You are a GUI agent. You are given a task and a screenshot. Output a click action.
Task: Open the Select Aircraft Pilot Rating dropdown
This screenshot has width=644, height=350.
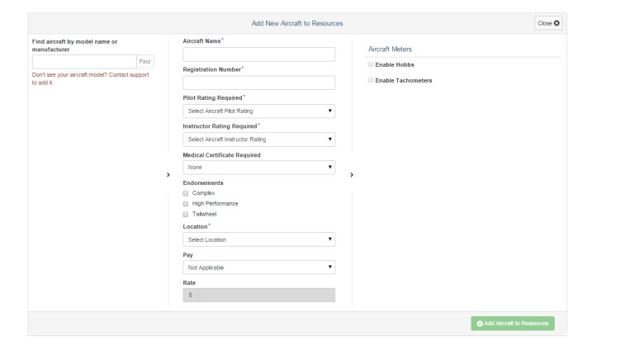point(258,111)
